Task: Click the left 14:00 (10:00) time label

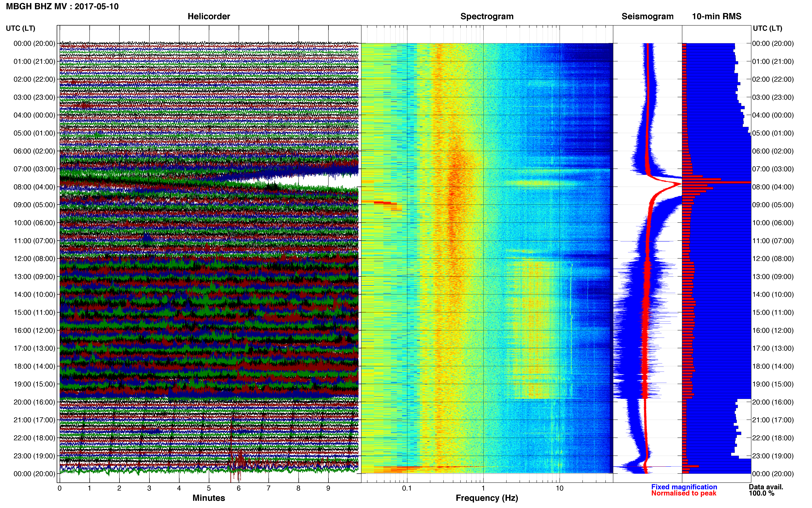Action: tap(34, 295)
